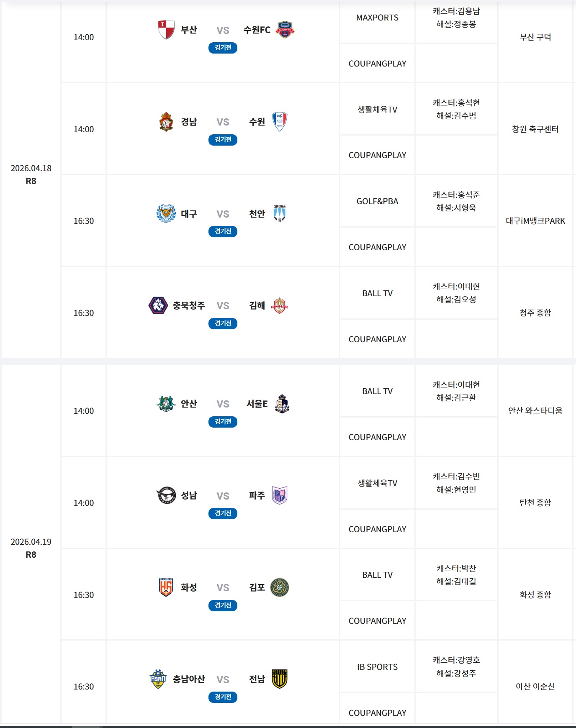Click the Hwaseong FC emblem
This screenshot has width=576, height=728.
click(166, 587)
